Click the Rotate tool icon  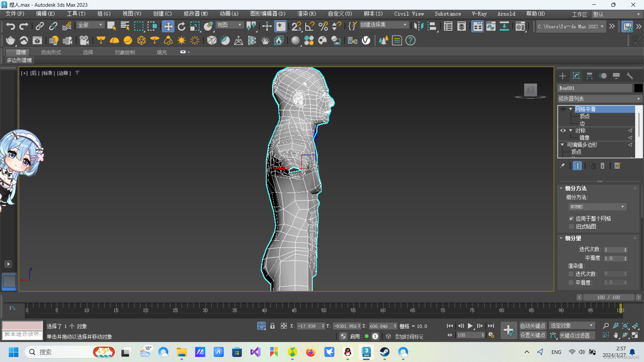(181, 26)
